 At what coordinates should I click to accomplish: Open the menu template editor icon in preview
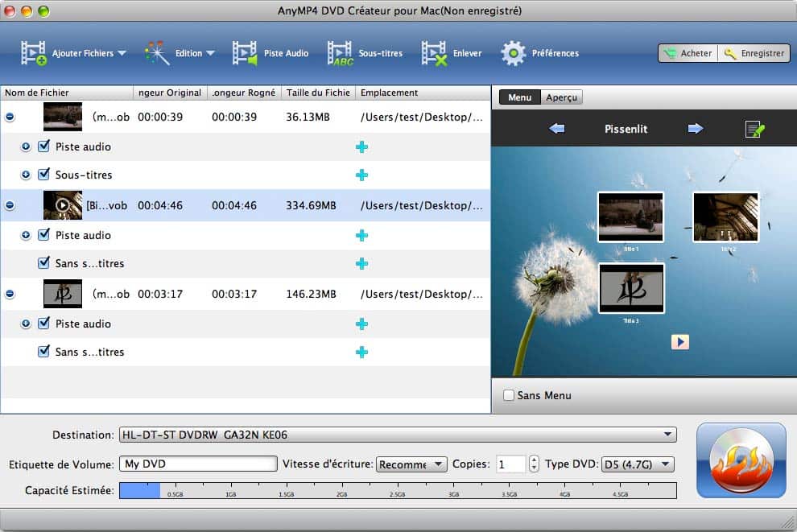click(754, 128)
